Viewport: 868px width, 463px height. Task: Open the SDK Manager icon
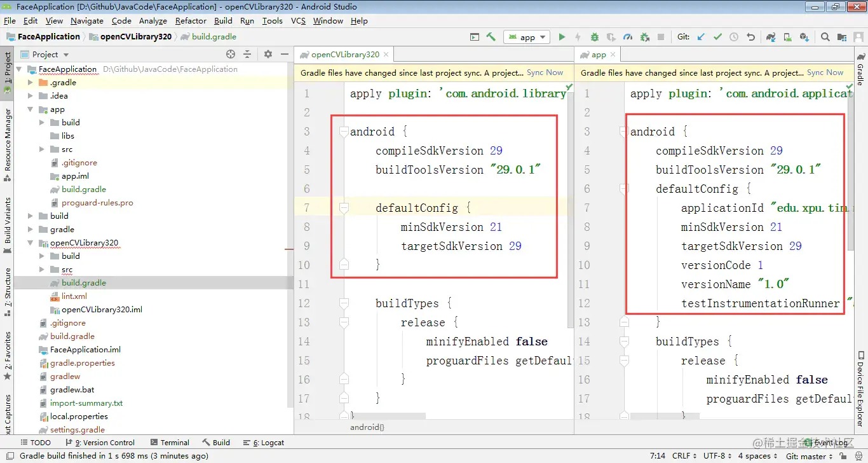tap(804, 37)
